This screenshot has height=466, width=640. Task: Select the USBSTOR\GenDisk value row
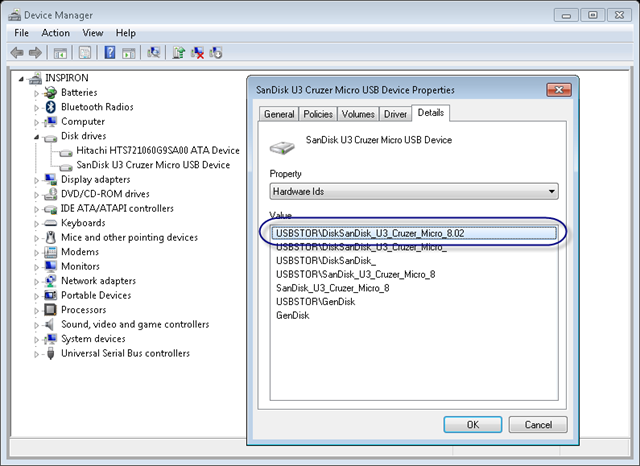click(x=414, y=302)
